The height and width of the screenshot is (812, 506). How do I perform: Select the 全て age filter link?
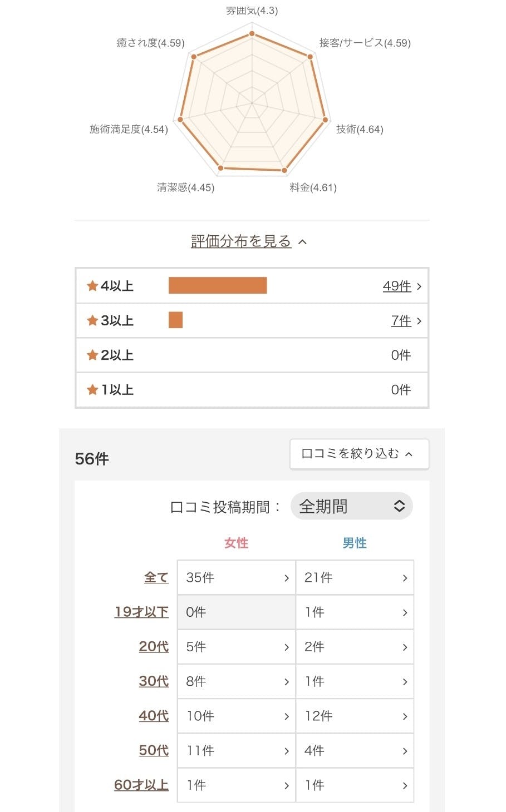[x=156, y=577]
